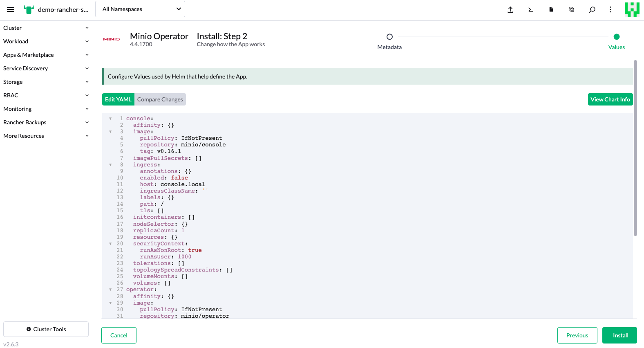Expand Apps & Marketplace sidebar menu
Image resolution: width=644 pixels, height=348 pixels.
point(46,55)
